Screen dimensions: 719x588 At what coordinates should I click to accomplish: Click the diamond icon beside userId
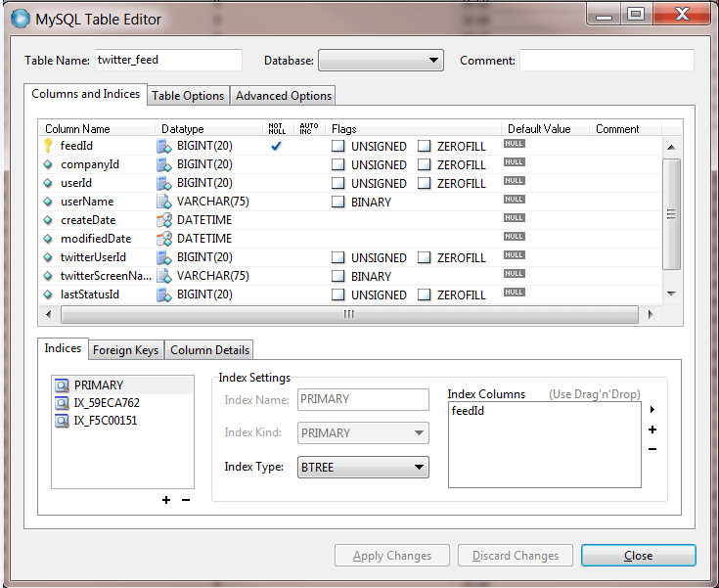48,183
